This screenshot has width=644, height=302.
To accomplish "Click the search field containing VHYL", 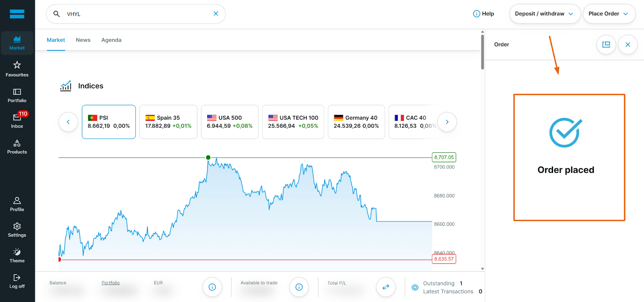I will (136, 14).
